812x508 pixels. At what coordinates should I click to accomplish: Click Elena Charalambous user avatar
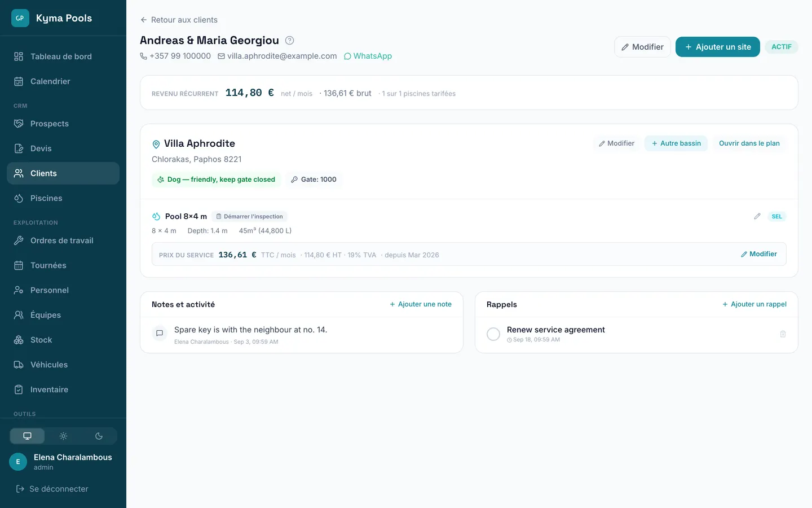18,462
